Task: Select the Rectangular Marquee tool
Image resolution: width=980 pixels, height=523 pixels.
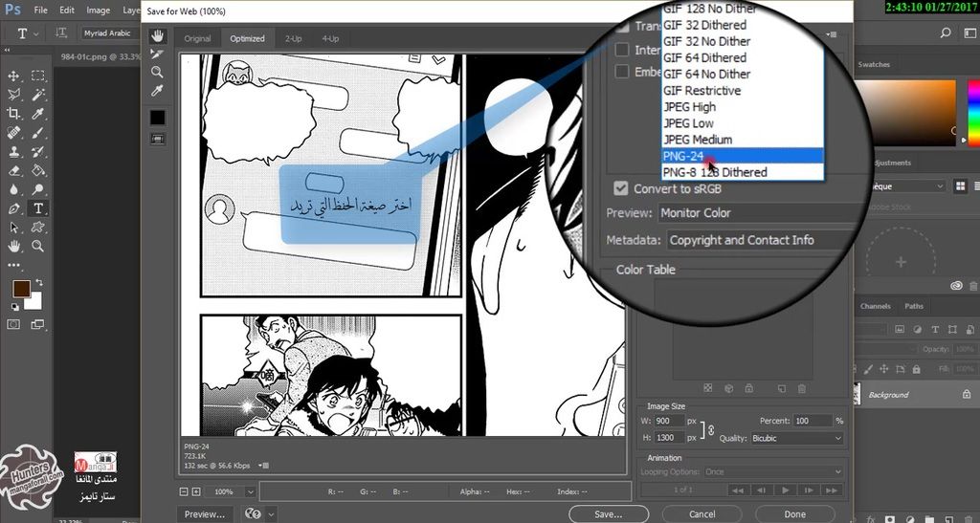Action: click(38, 76)
